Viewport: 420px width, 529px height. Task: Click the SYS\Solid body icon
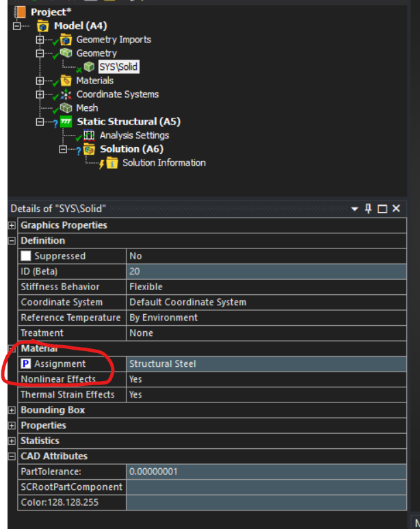(89, 67)
